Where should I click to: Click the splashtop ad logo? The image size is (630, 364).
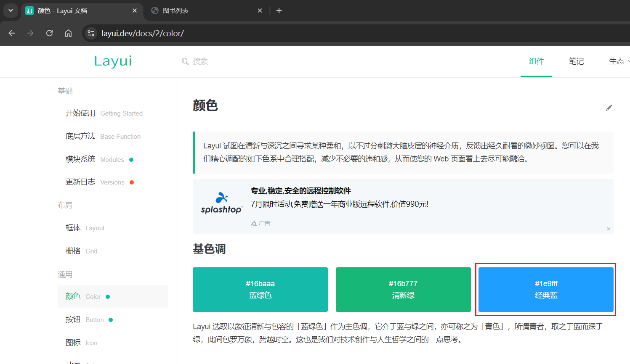point(221,203)
